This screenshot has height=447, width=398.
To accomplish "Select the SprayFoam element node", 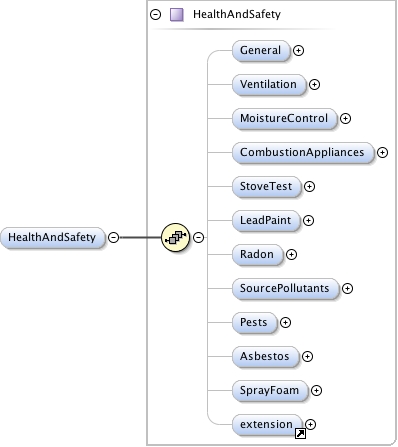I will [270, 390].
